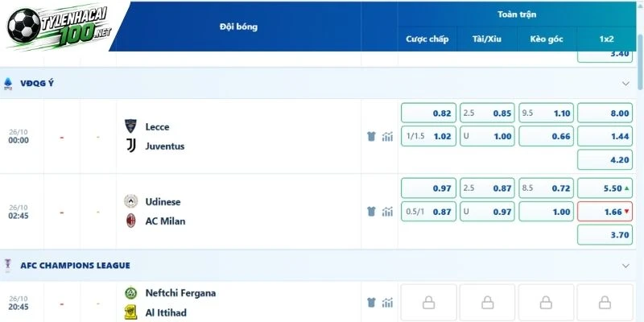Collapse the AFC Champions League section

pos(625,266)
